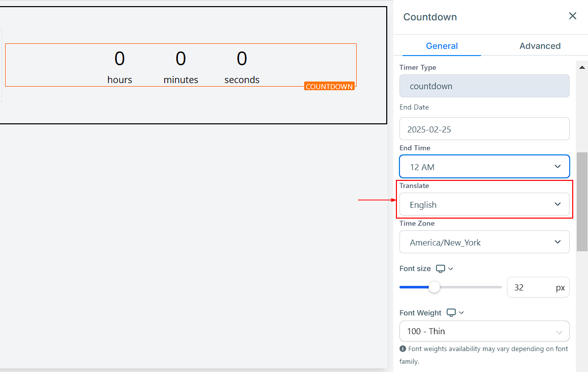Click the Font size slider handle
The height and width of the screenshot is (372, 588).
(434, 287)
